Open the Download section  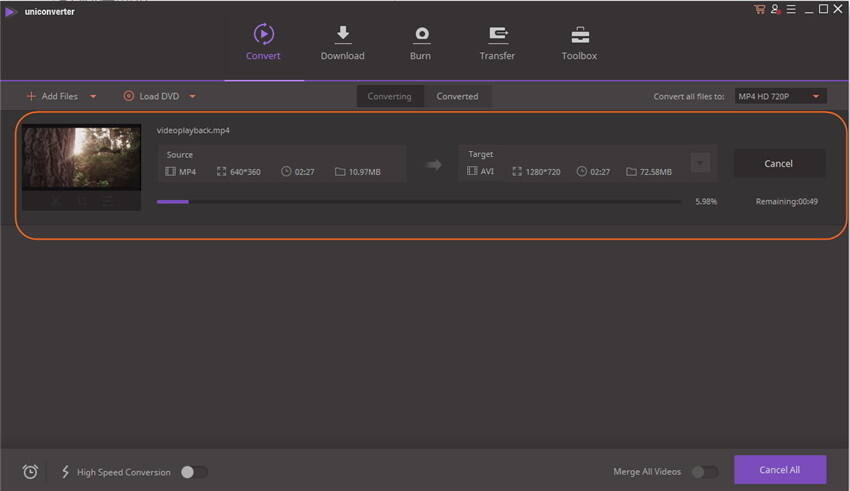point(343,42)
